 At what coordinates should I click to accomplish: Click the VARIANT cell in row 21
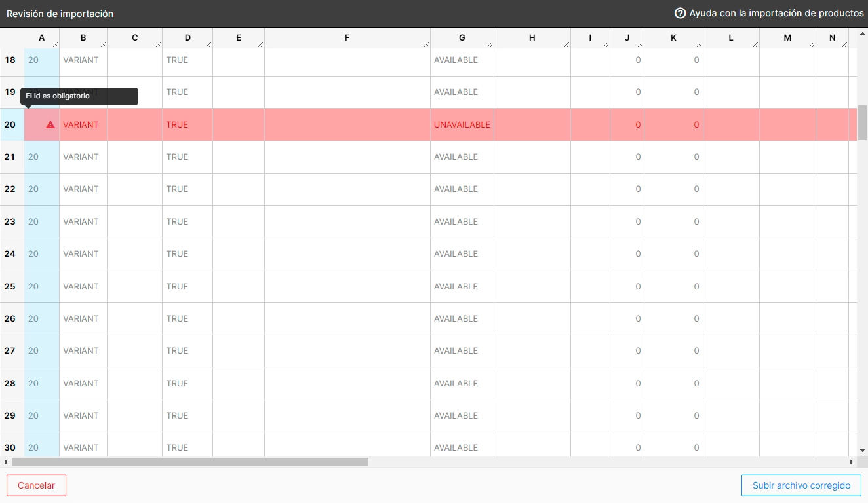83,157
